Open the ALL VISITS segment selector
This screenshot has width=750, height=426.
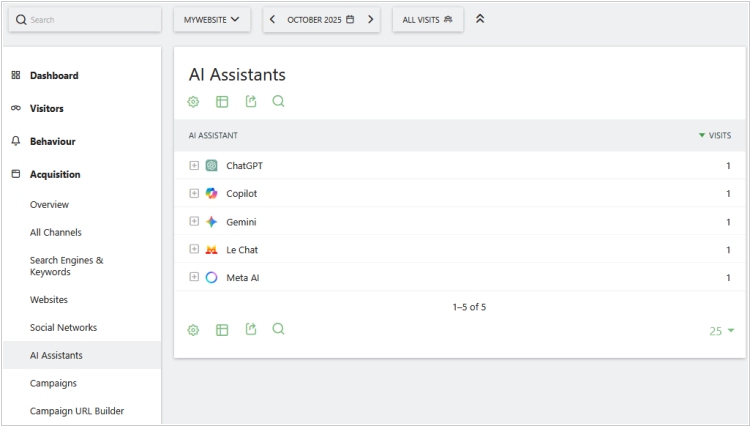coord(427,19)
